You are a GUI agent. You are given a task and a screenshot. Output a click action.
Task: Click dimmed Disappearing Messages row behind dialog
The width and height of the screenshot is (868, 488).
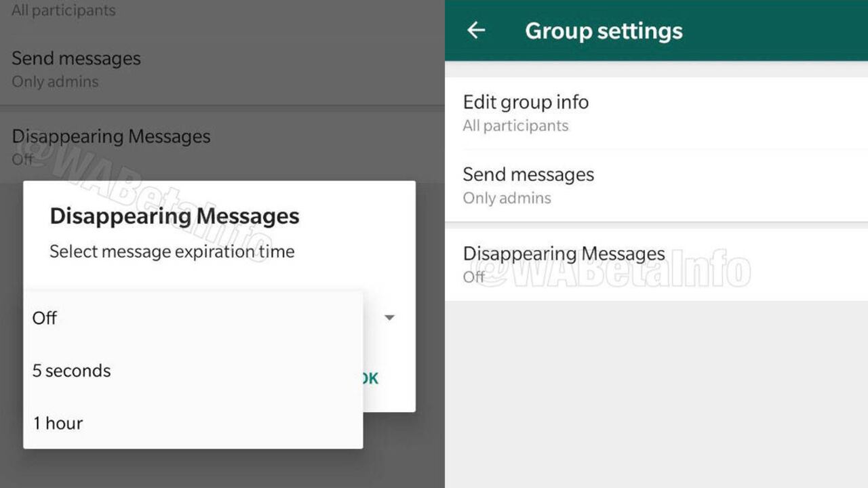point(111,137)
